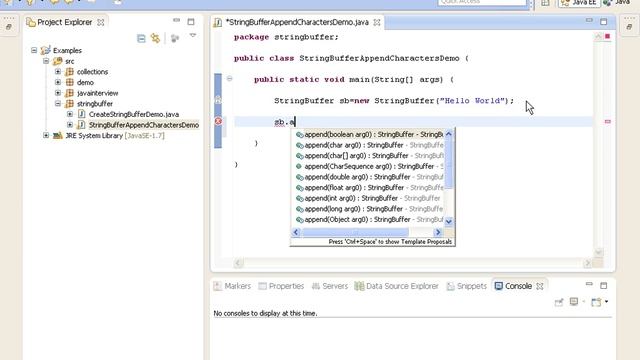This screenshot has width=640, height=360.
Task: Close the Project Explorer view
Action: pos(100,22)
